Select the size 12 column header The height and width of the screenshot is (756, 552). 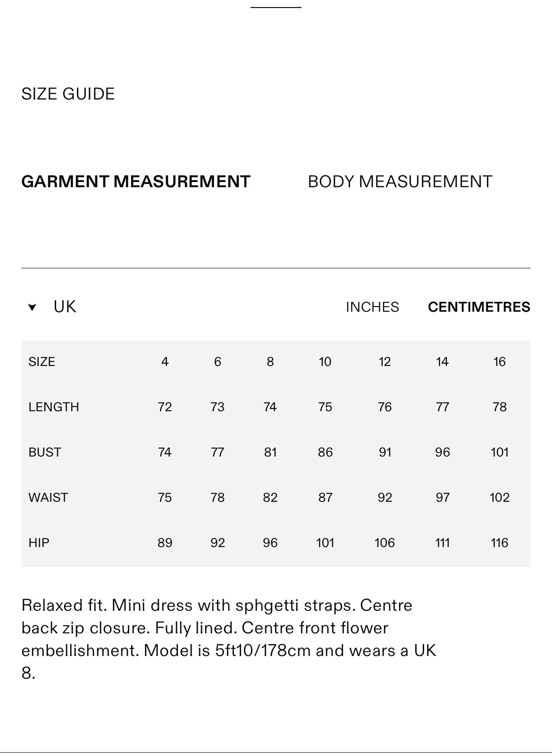[385, 362]
